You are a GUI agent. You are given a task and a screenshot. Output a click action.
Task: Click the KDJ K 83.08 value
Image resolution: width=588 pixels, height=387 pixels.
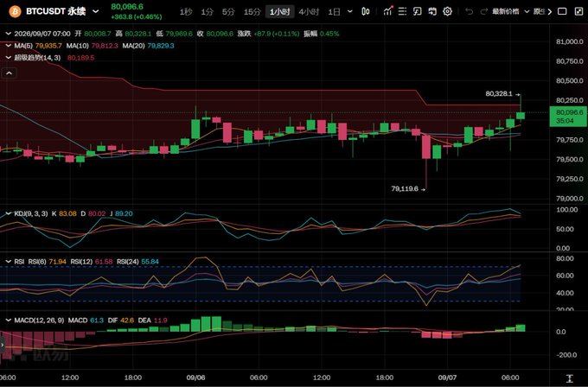click(67, 213)
